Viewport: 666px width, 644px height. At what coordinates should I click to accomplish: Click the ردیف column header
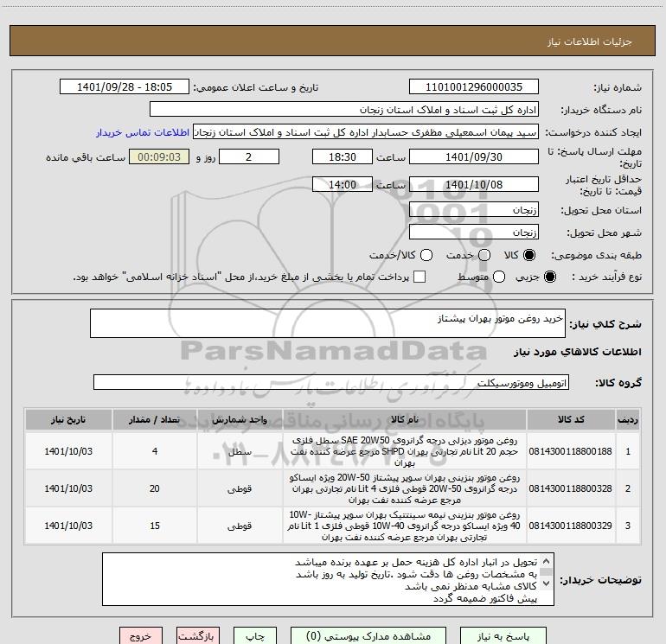coord(628,420)
